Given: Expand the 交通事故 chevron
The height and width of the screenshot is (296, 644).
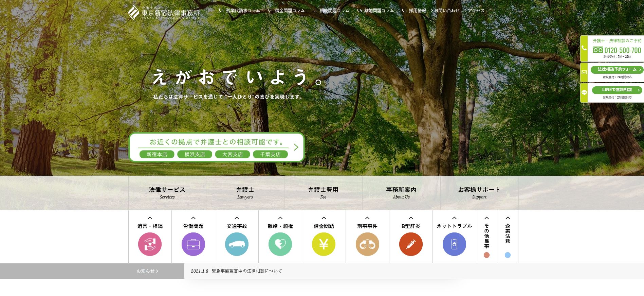Looking at the screenshot, I should (x=237, y=218).
